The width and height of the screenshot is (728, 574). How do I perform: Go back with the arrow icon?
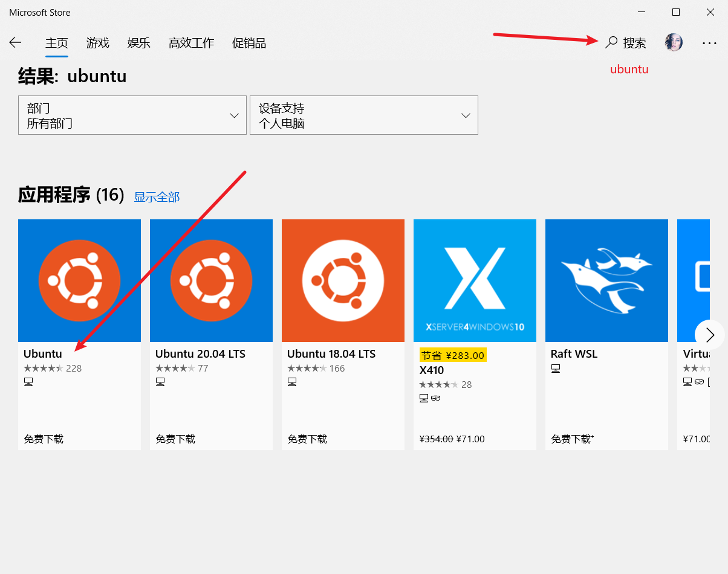click(15, 42)
